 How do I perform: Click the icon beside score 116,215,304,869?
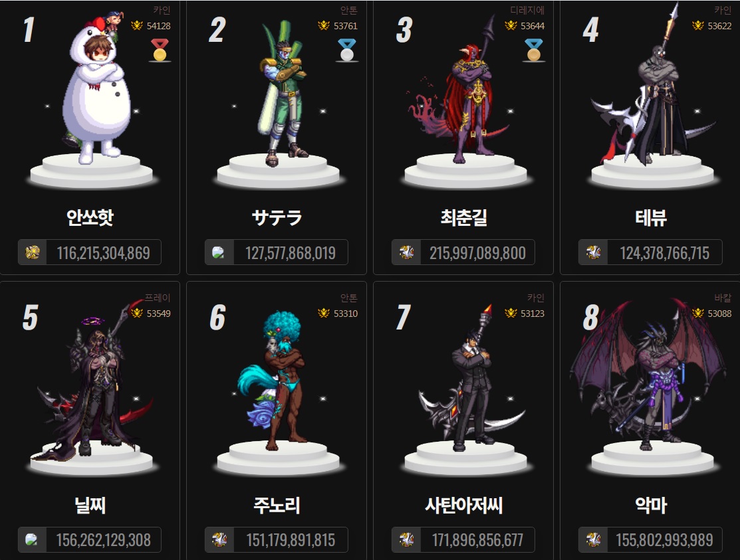click(32, 252)
